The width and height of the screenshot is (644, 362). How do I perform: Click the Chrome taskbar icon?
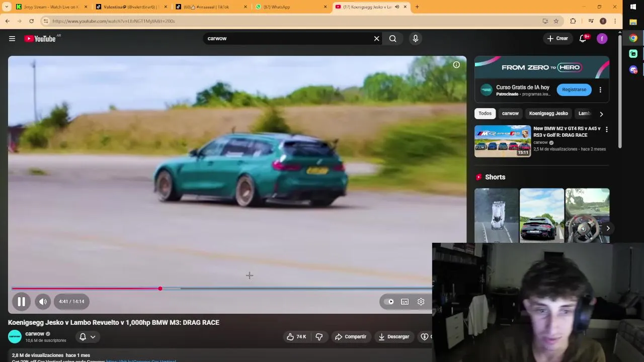pyautogui.click(x=633, y=38)
